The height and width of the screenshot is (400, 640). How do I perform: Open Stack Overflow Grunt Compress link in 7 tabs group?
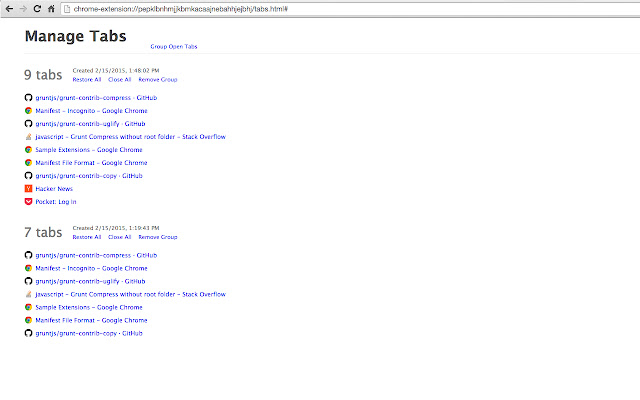tap(131, 294)
